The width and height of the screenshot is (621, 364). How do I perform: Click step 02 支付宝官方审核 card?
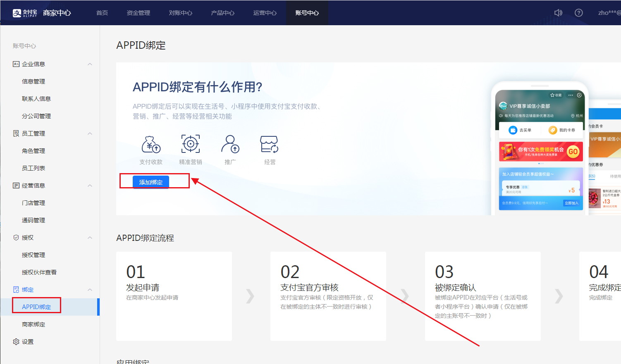328,296
